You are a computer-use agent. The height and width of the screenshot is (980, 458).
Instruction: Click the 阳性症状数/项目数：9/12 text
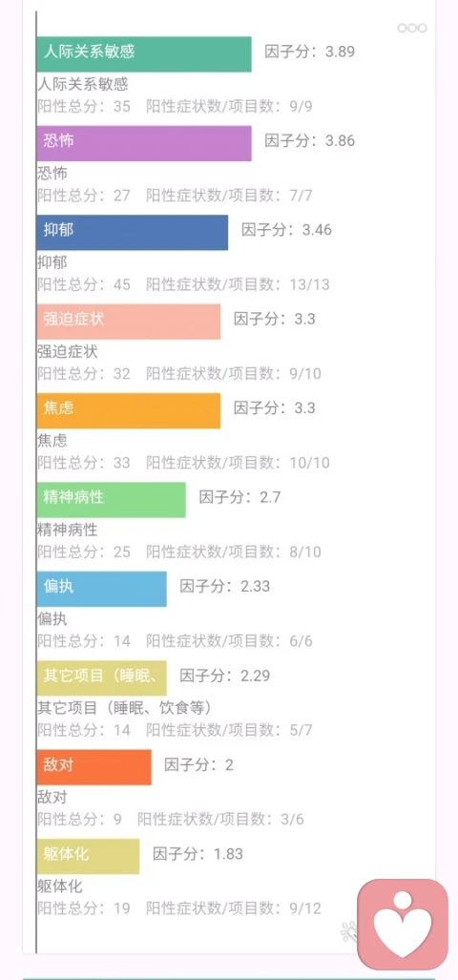tap(234, 908)
